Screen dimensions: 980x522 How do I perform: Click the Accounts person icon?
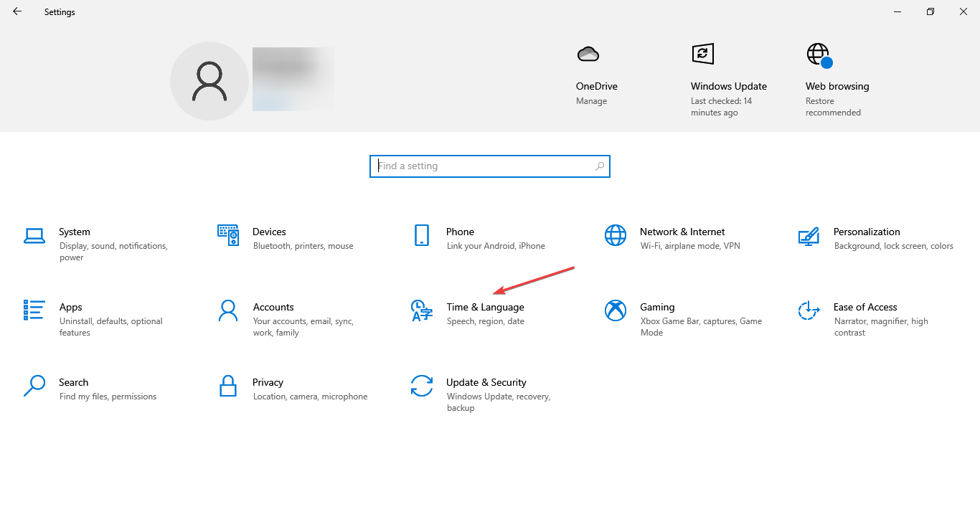pos(228,310)
